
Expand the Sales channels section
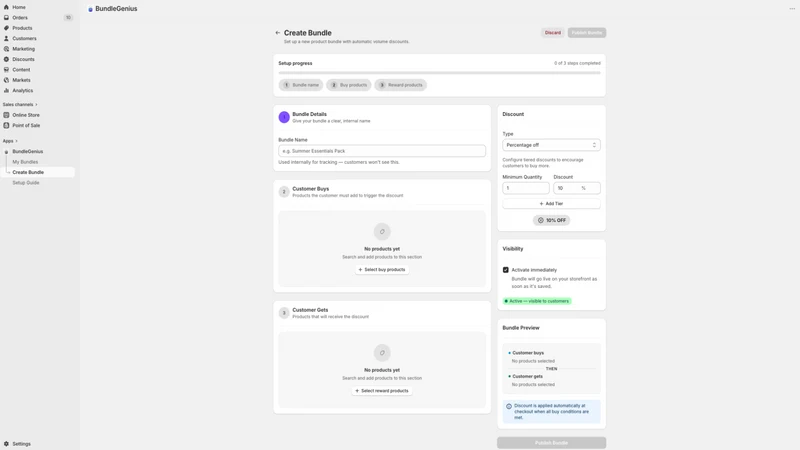tap(20, 105)
